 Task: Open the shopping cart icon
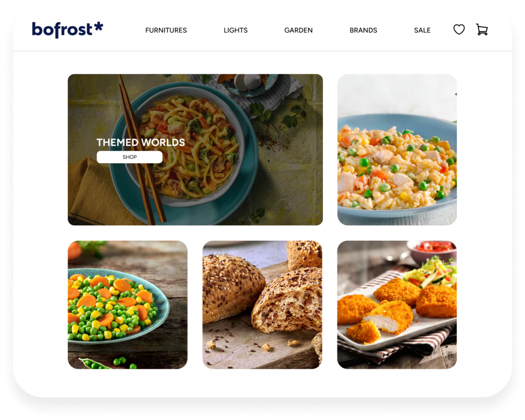click(482, 30)
